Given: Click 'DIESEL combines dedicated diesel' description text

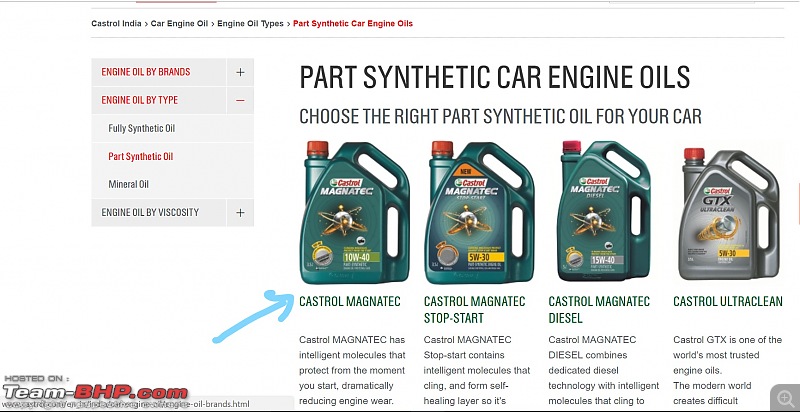Looking at the screenshot, I should 604,370.
